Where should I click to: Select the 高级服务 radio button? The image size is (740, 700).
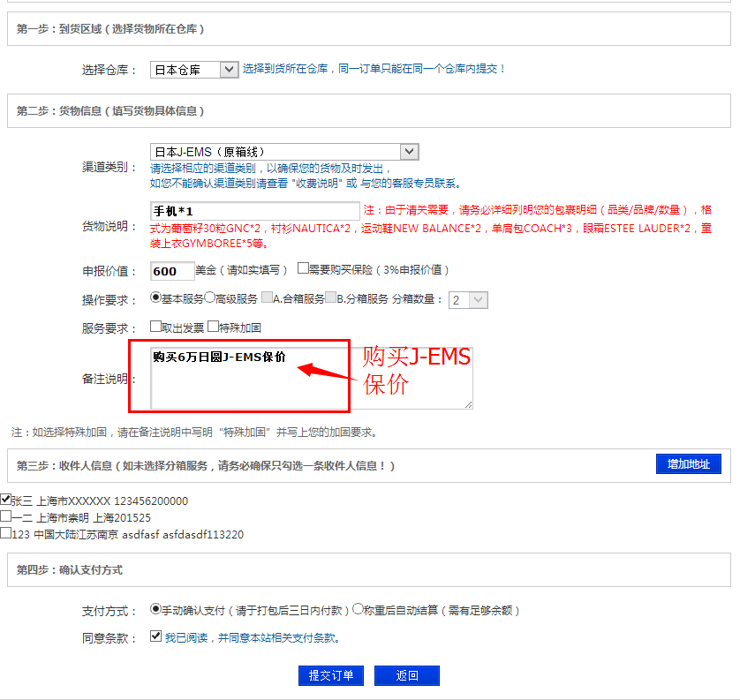point(210,298)
